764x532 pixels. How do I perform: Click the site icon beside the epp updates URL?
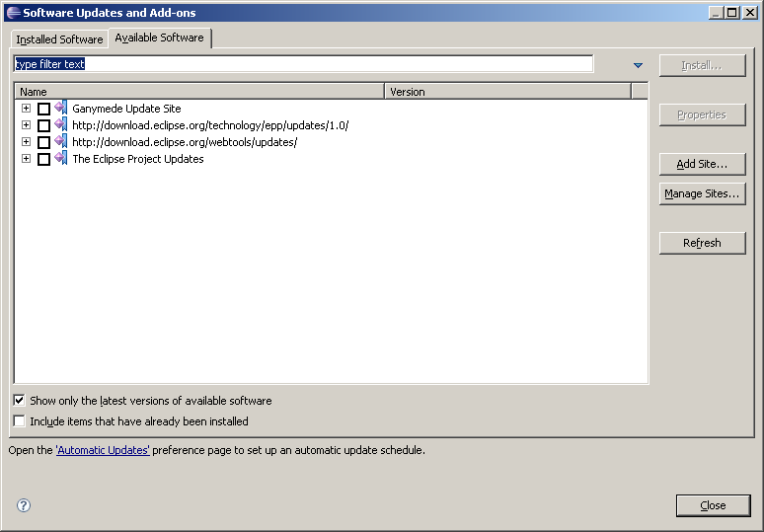61,125
